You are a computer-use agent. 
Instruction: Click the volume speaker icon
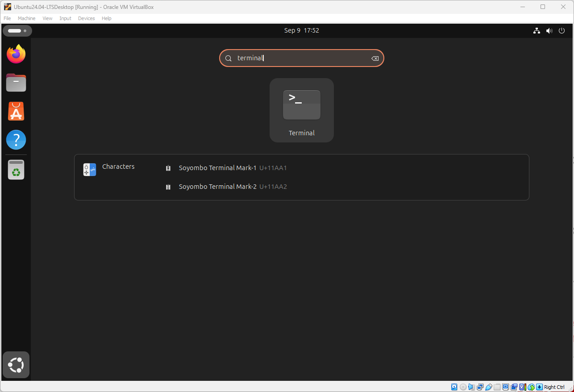549,31
